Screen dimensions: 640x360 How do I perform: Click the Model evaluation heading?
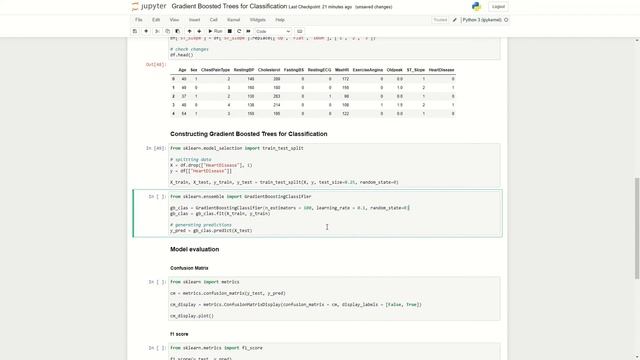click(195, 249)
